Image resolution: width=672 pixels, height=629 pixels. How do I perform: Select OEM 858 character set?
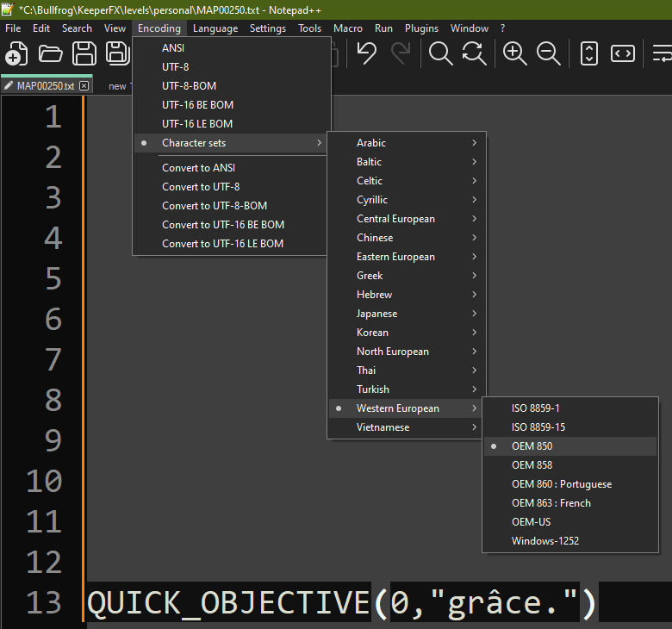pos(532,465)
